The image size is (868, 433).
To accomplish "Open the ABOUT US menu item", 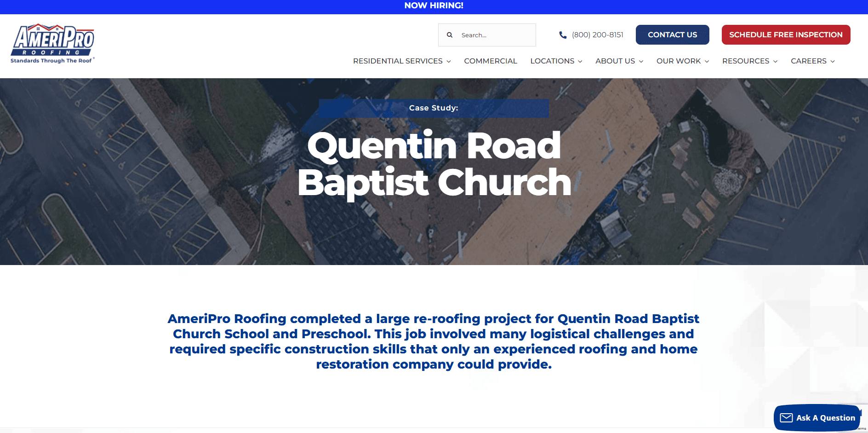I will point(615,61).
